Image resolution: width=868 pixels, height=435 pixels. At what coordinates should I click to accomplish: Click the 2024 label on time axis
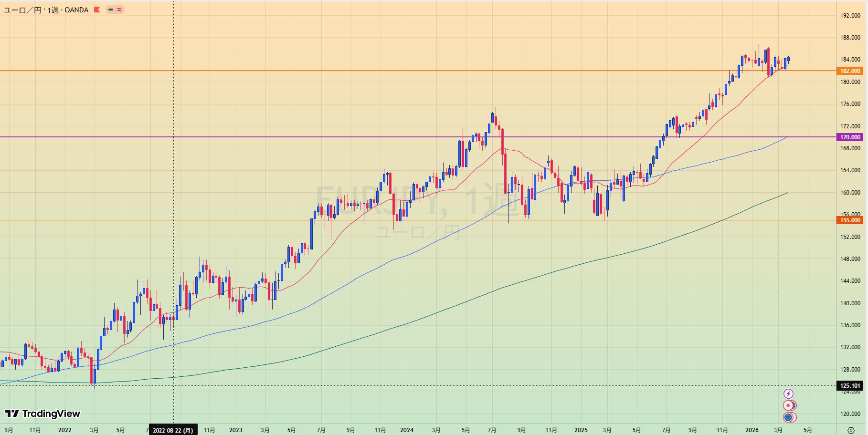[x=406, y=430]
